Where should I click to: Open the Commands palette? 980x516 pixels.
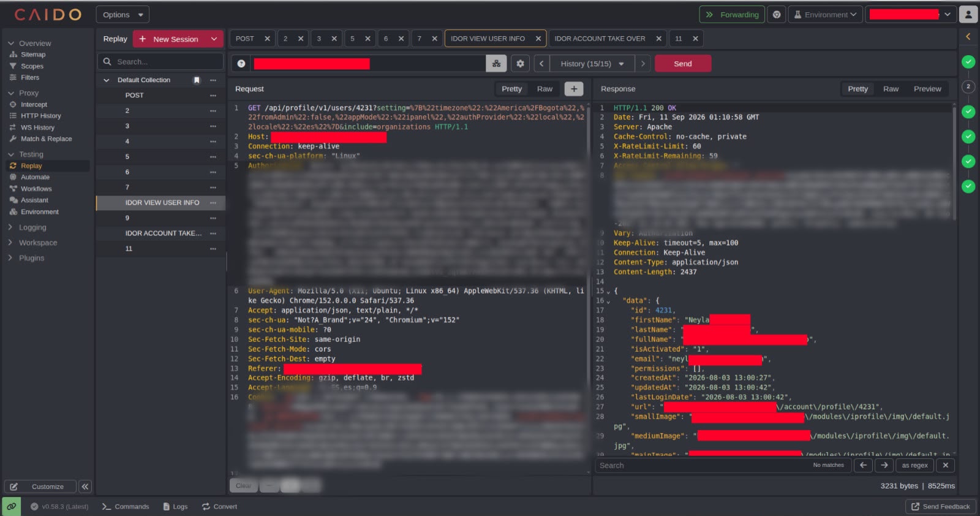pos(126,507)
